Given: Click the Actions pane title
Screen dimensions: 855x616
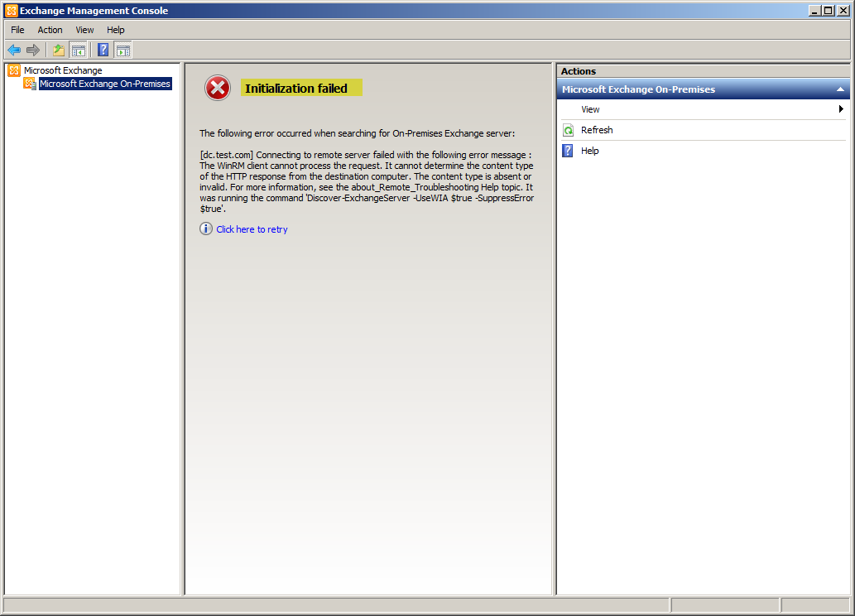Looking at the screenshot, I should pyautogui.click(x=578, y=71).
